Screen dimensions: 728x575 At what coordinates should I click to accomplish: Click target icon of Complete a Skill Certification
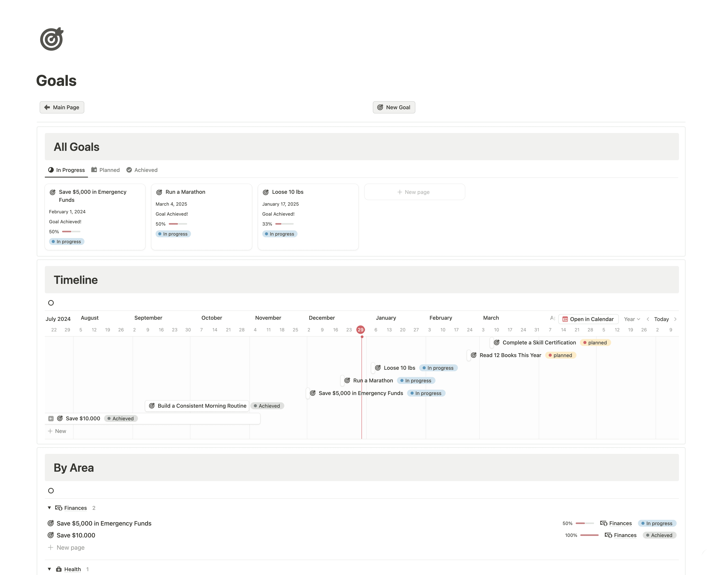click(497, 342)
